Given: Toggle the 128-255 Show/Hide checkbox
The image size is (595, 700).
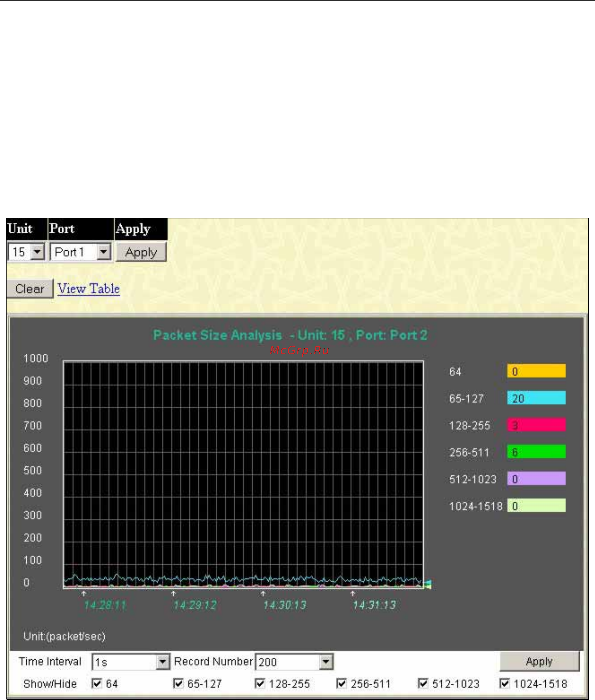Looking at the screenshot, I should click(260, 683).
